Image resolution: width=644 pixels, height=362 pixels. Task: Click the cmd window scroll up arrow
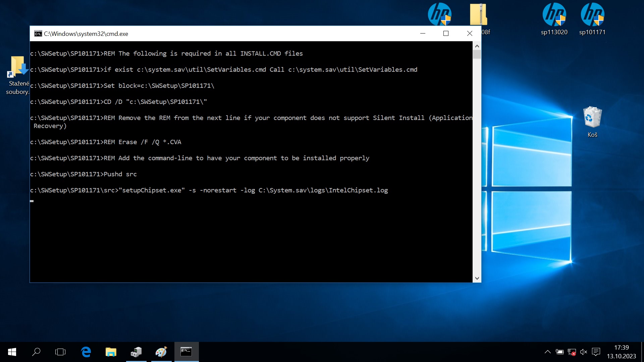(477, 46)
